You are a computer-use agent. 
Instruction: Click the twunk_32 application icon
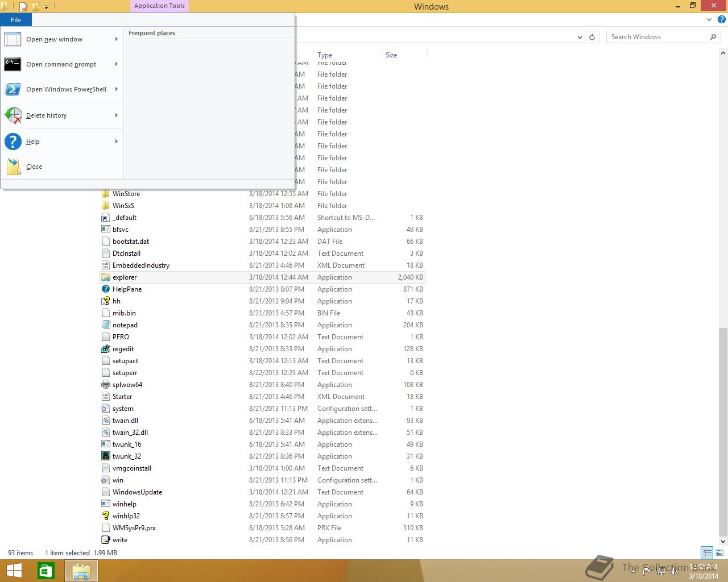(x=105, y=456)
